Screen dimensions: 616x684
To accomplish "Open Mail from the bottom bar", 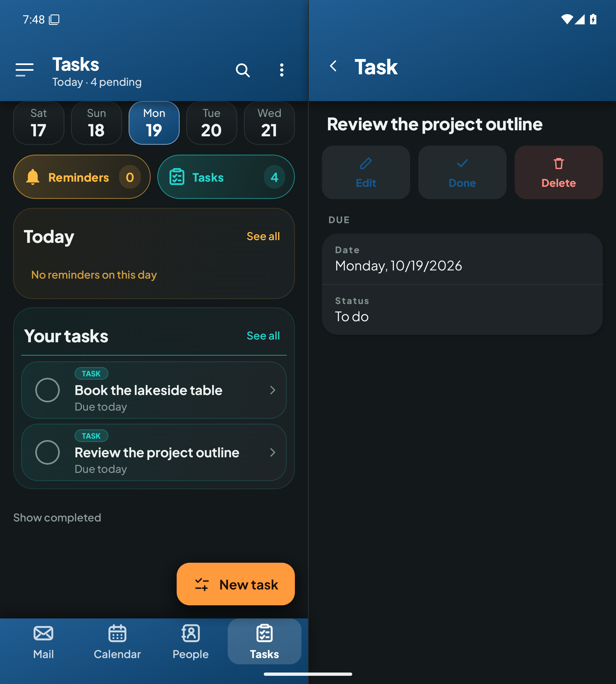I will [x=43, y=642].
